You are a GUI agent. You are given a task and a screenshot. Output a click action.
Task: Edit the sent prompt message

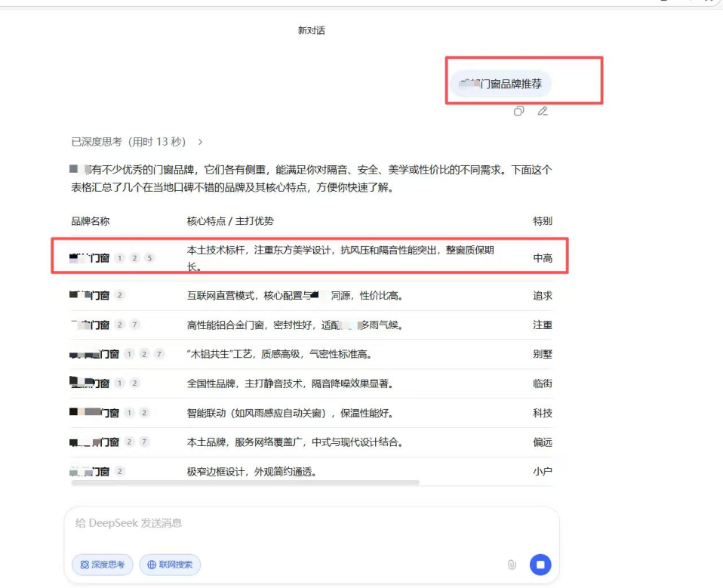542,111
